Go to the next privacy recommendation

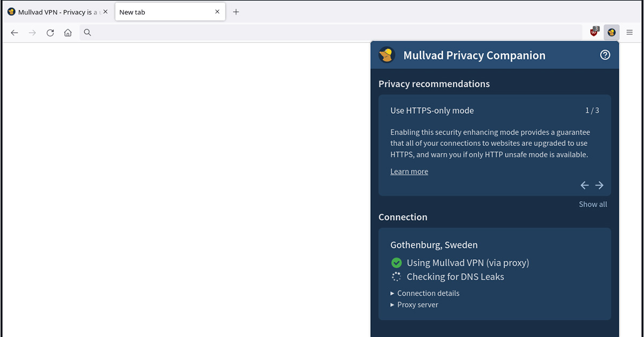coord(599,185)
